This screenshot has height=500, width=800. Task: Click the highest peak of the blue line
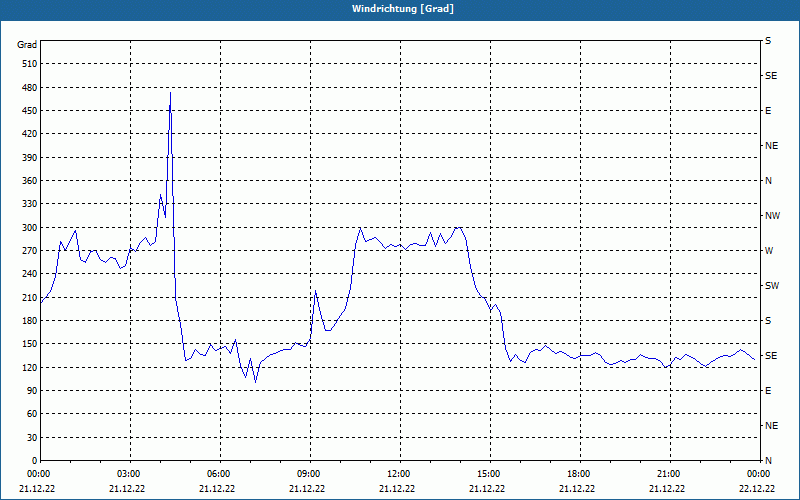tap(170, 93)
